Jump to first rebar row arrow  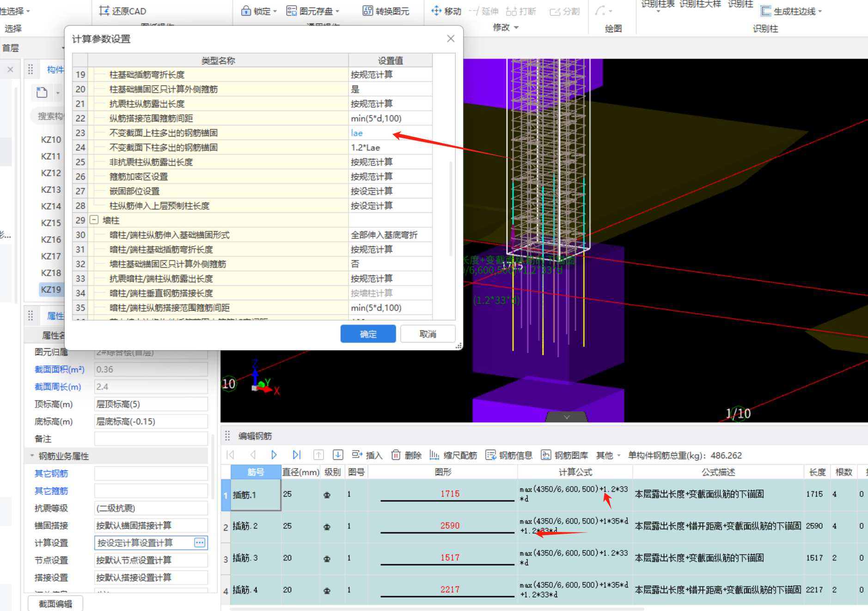pyautogui.click(x=231, y=455)
